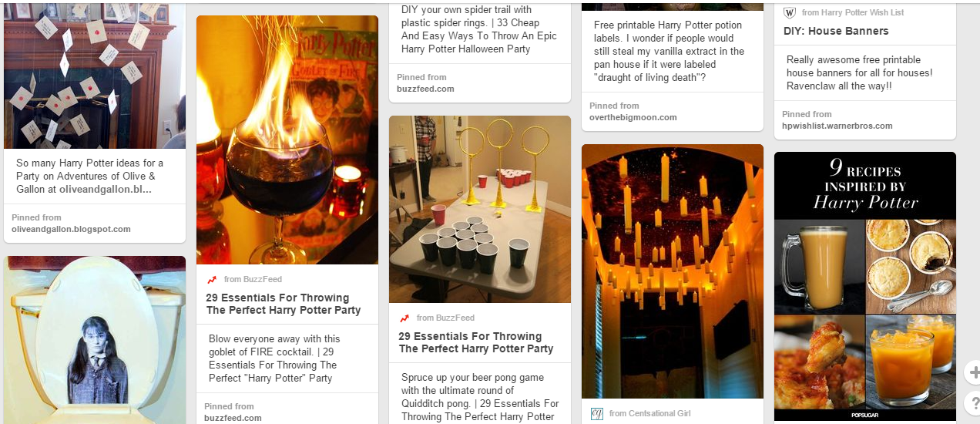
Task: Open the hanging Hogwarts letters fireplace image
Action: 95,76
